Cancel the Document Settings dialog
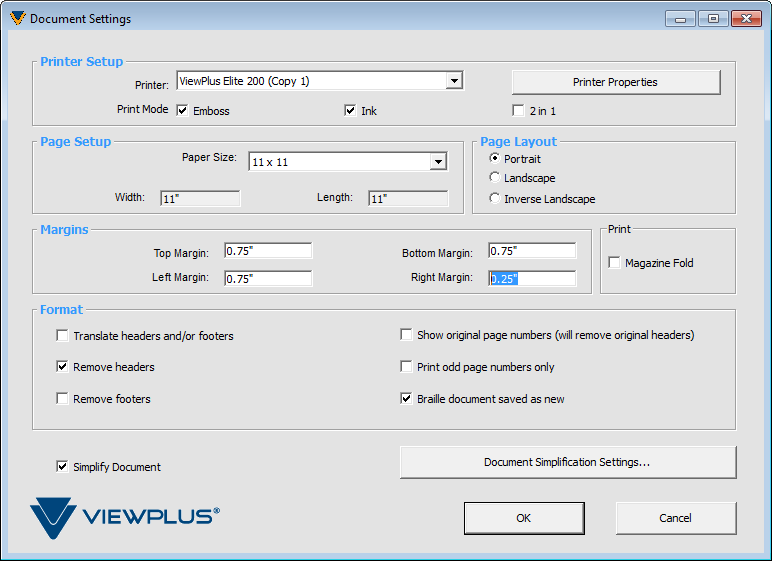 [675, 518]
